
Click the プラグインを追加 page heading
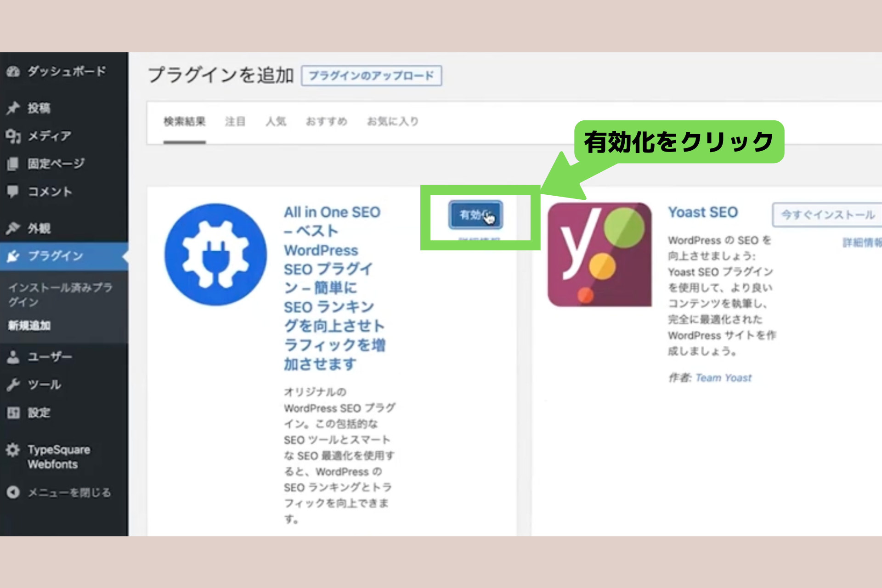221,75
